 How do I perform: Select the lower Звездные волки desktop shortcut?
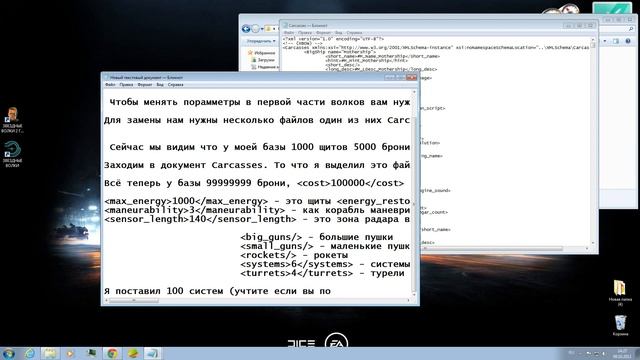(x=12, y=154)
